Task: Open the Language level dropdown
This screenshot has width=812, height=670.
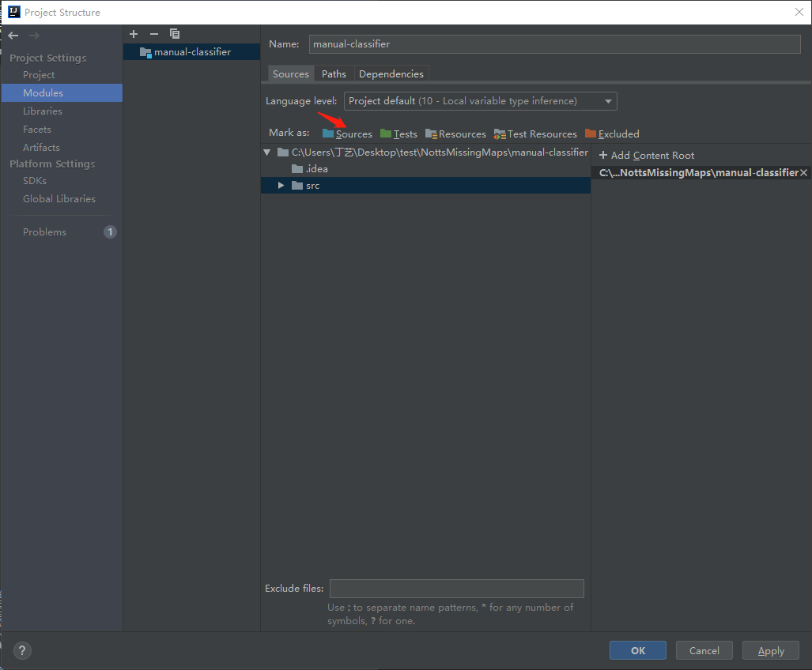Action: 607,100
